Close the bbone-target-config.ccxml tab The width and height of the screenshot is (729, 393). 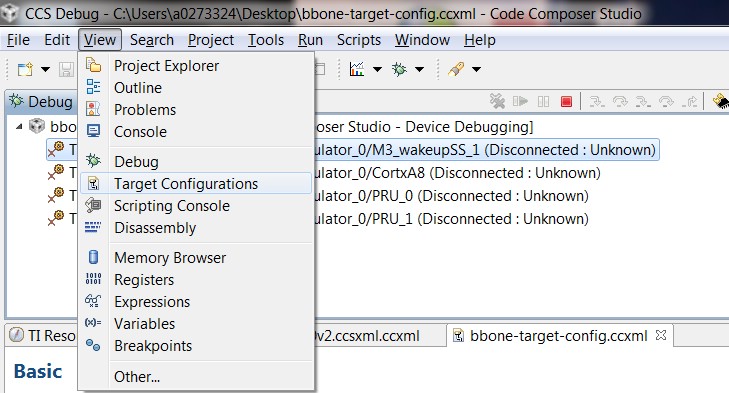661,335
